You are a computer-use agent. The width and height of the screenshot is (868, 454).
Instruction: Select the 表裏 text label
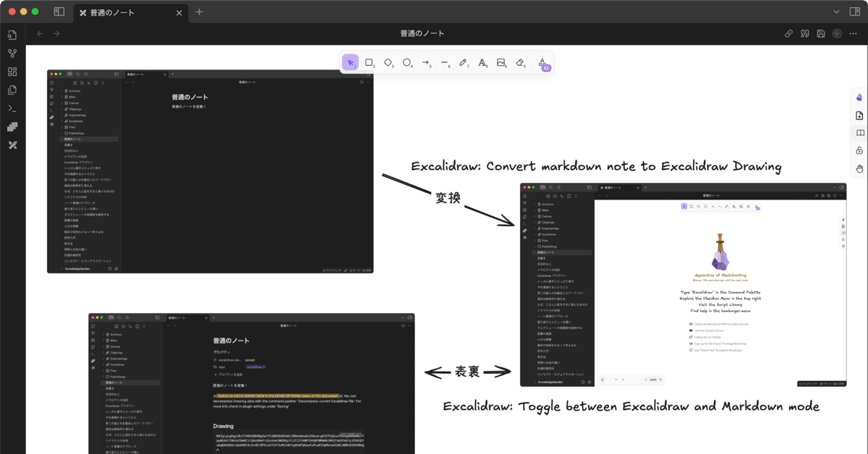click(x=467, y=372)
